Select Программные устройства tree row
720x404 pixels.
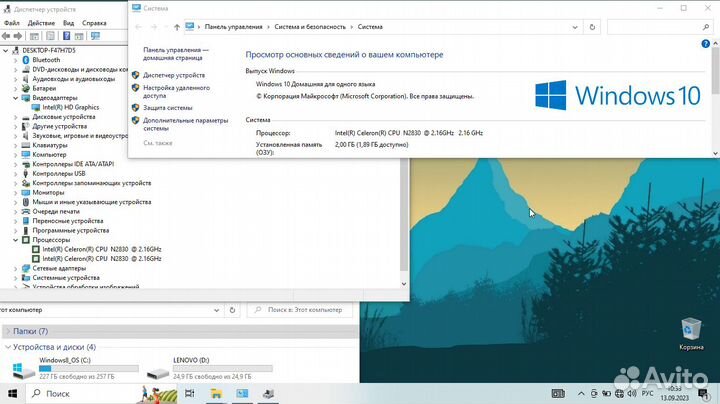click(x=71, y=230)
